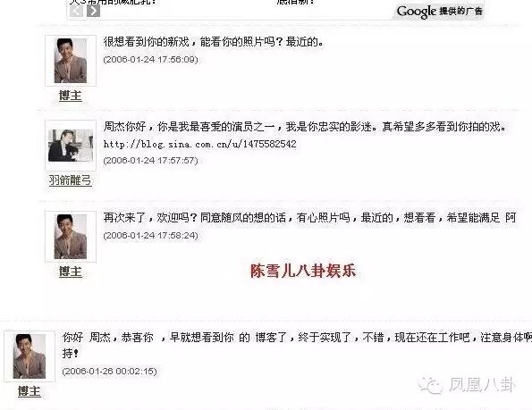Click the first 博主 avatar photo

71,61
